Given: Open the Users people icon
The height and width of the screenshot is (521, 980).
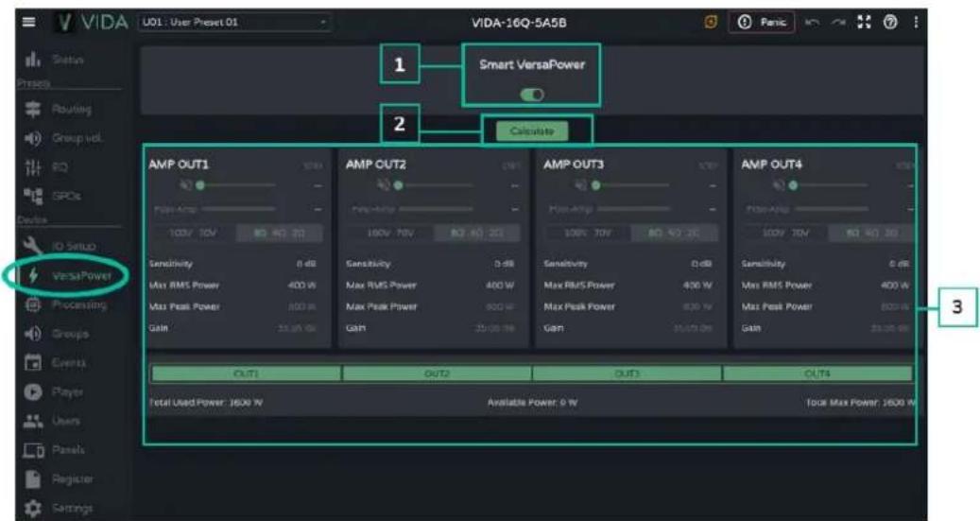Looking at the screenshot, I should pos(33,421).
